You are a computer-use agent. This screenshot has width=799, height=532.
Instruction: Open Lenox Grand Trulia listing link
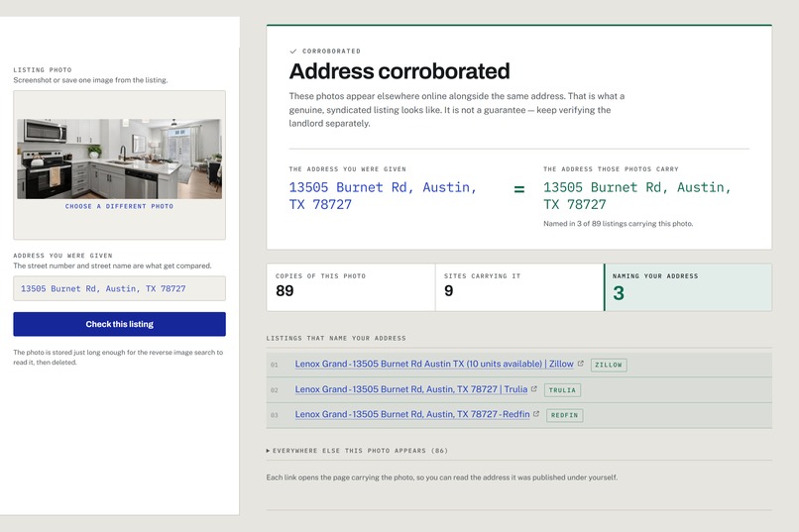pos(411,389)
